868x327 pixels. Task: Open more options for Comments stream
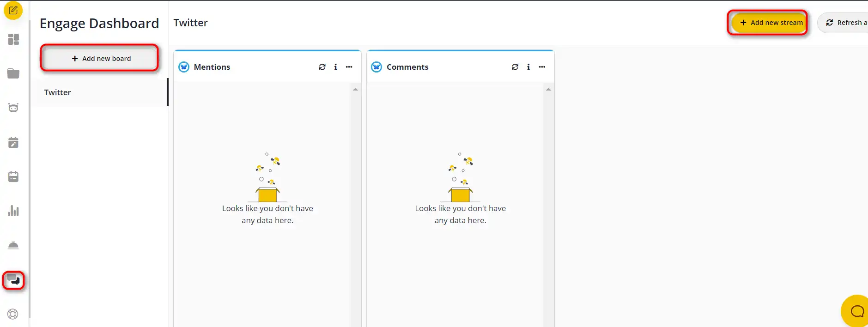point(542,67)
